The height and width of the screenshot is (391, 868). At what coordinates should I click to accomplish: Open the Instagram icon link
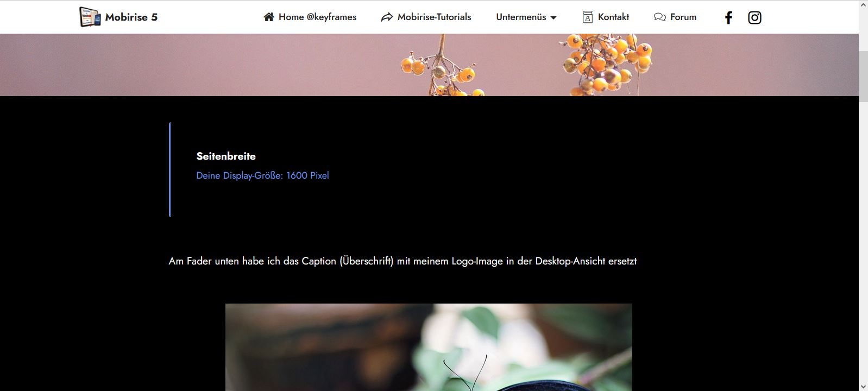click(754, 17)
